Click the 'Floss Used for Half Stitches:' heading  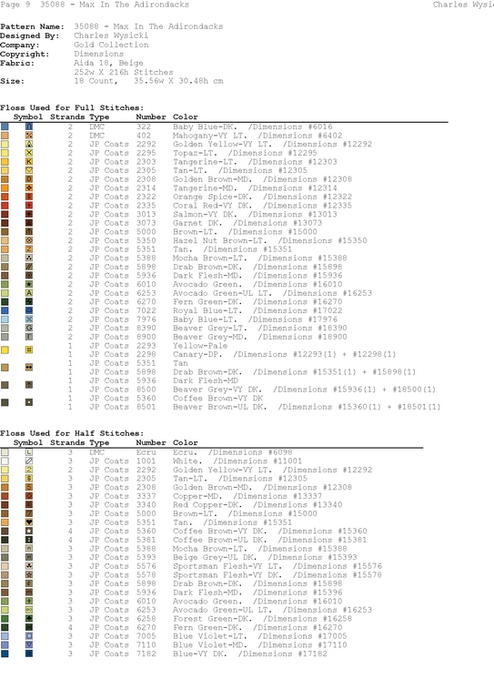(72, 433)
